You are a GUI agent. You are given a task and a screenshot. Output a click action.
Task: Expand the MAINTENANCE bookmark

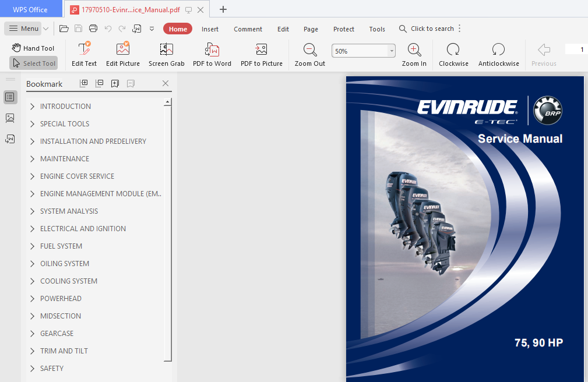pos(32,159)
